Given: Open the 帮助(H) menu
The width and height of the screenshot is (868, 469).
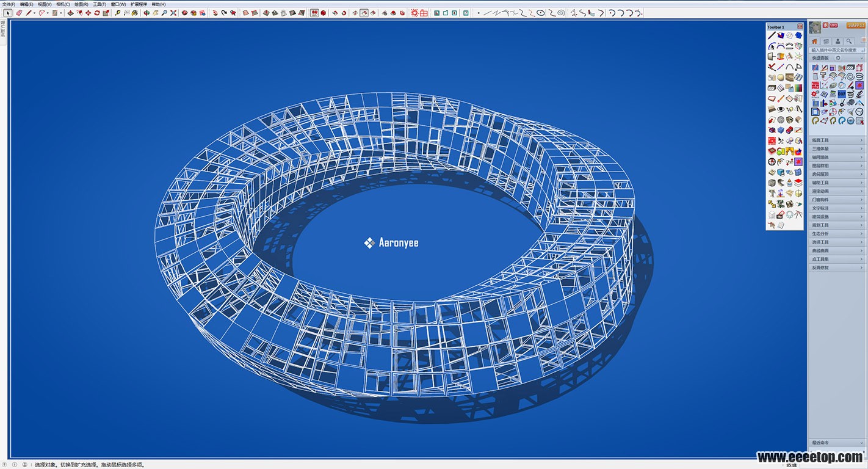Looking at the screenshot, I should point(159,4).
